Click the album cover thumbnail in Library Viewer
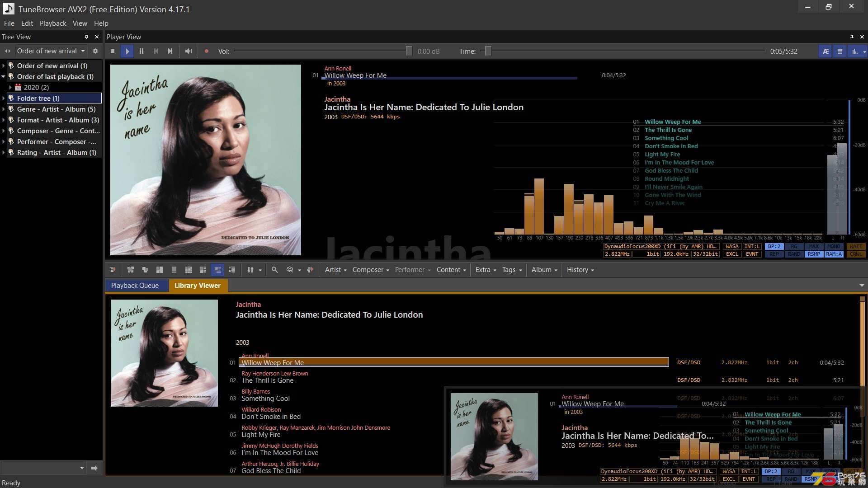The width and height of the screenshot is (868, 488). coord(164,353)
